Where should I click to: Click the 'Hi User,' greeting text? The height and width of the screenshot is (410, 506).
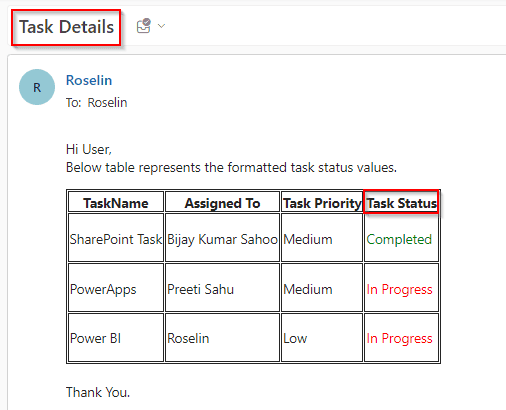click(x=89, y=149)
